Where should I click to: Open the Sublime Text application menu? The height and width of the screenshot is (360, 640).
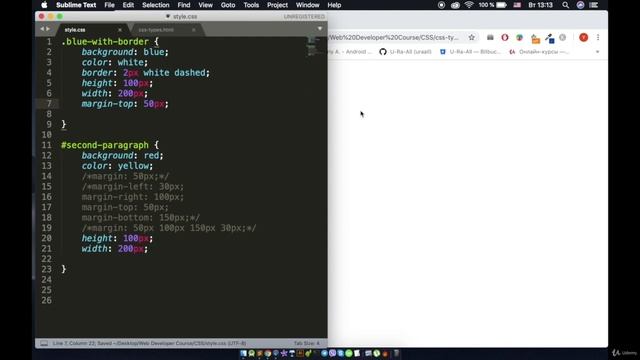tap(76, 5)
